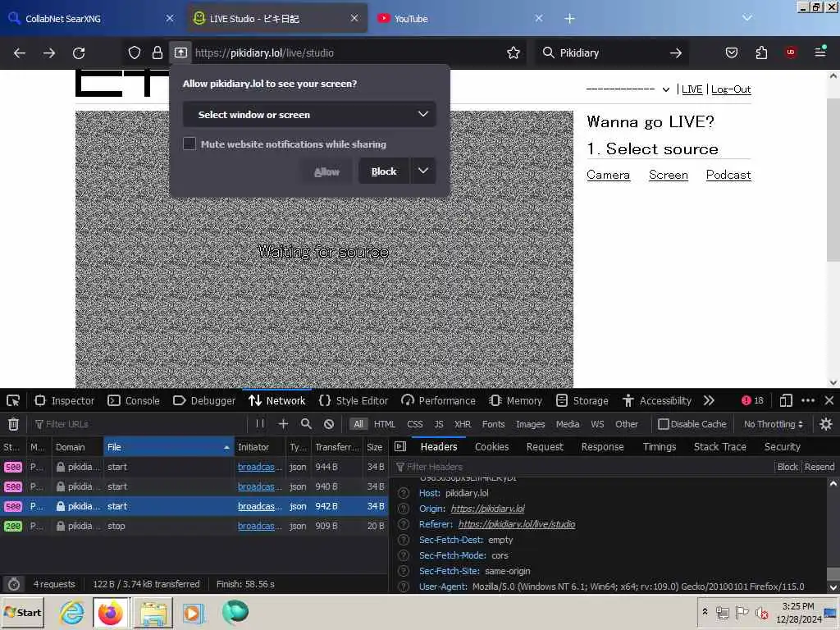Click the Block button in permission popup

(384, 171)
